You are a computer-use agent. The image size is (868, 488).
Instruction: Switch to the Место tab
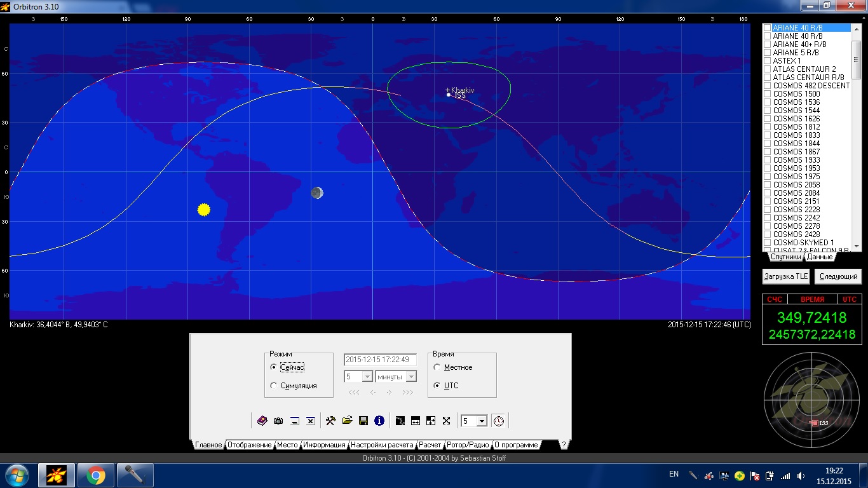click(287, 445)
